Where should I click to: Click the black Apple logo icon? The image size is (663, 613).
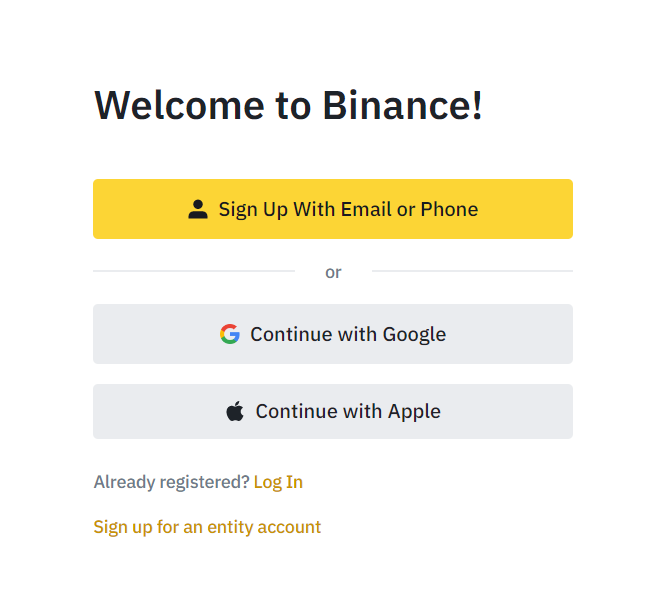[235, 411]
